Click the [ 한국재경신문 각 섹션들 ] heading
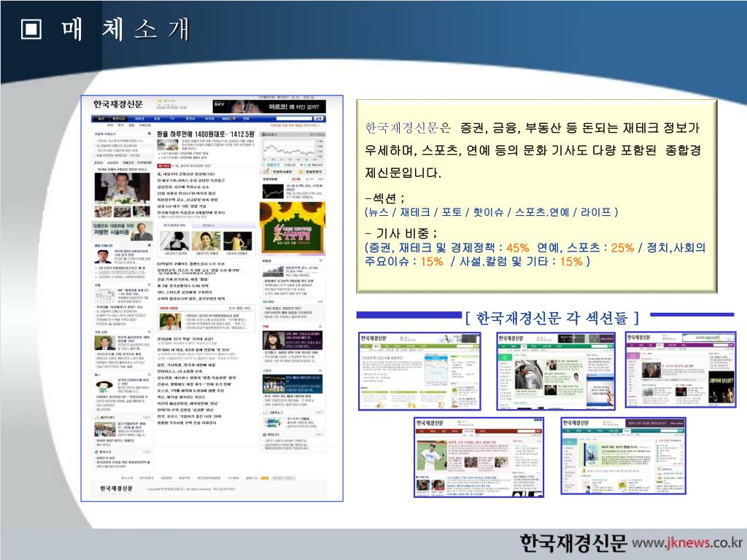 (x=552, y=317)
